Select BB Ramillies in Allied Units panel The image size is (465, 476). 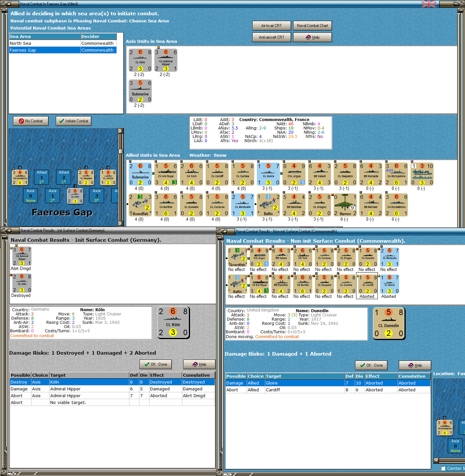click(294, 205)
